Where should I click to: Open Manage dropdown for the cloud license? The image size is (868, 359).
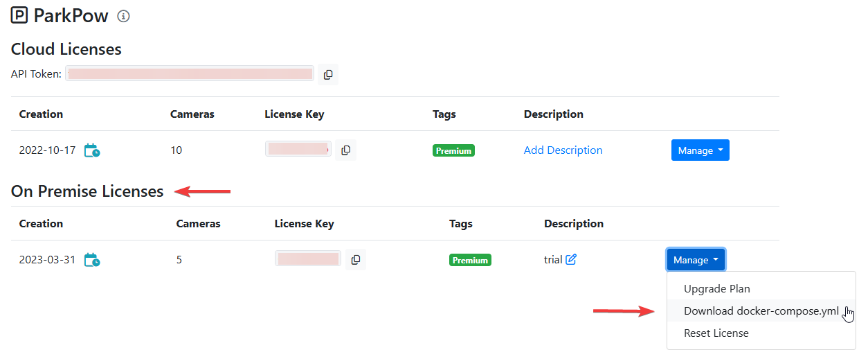pos(700,150)
